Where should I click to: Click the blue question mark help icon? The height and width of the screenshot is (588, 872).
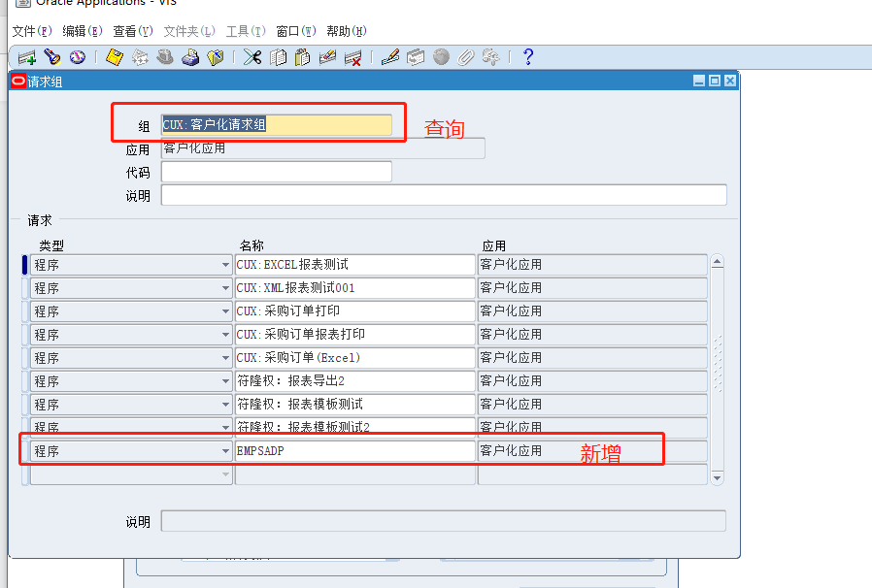tap(526, 57)
